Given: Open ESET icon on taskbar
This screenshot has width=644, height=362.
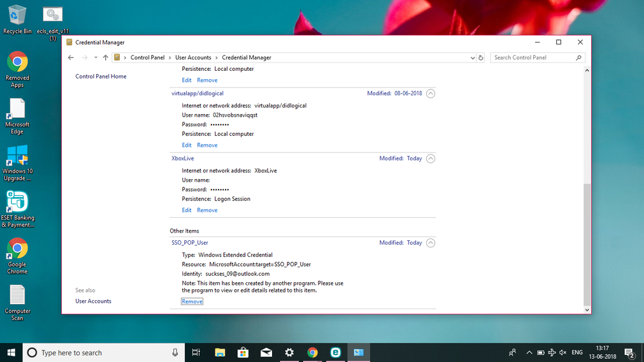Looking at the screenshot, I should 336,352.
